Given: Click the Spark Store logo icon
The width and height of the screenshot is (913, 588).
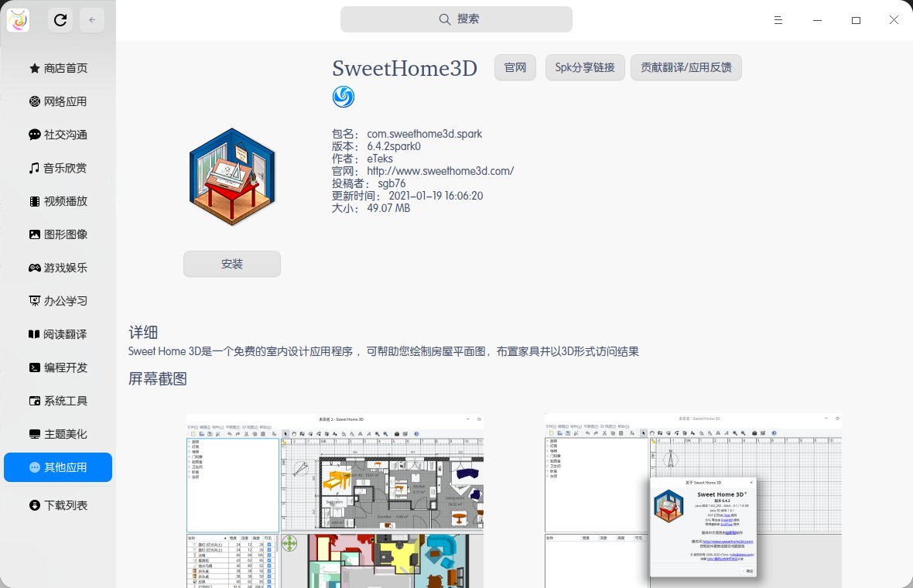Looking at the screenshot, I should [x=18, y=20].
